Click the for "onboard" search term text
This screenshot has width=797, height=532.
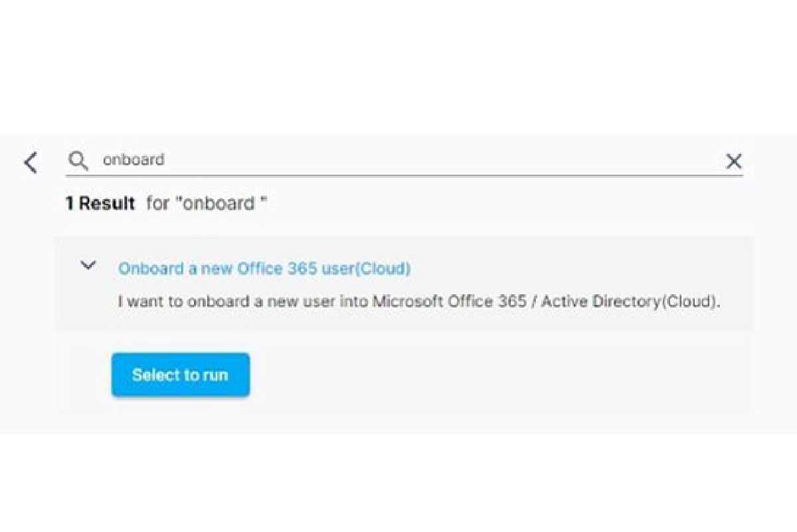click(x=207, y=203)
